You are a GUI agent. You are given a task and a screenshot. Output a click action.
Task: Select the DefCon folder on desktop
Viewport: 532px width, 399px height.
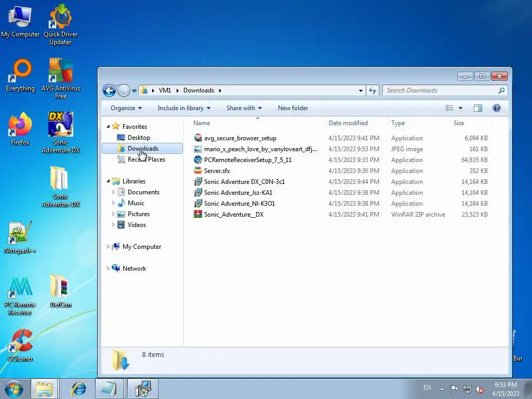[x=61, y=291]
